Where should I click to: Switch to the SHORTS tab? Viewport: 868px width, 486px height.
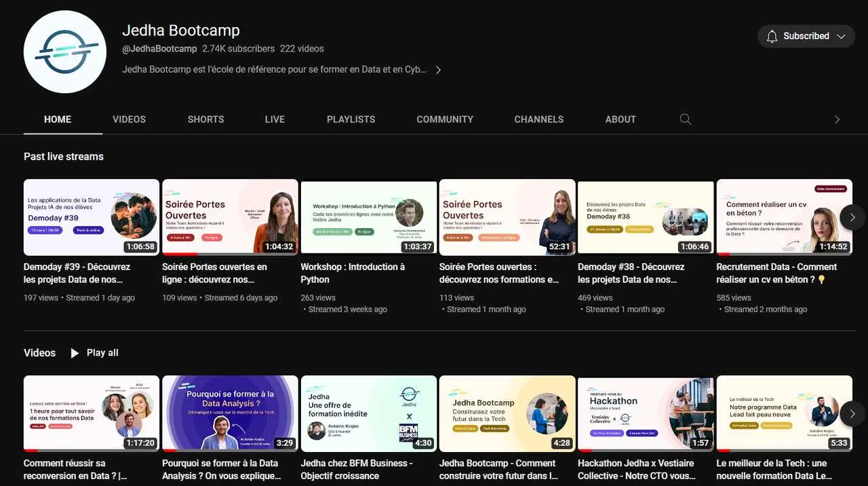click(x=205, y=119)
